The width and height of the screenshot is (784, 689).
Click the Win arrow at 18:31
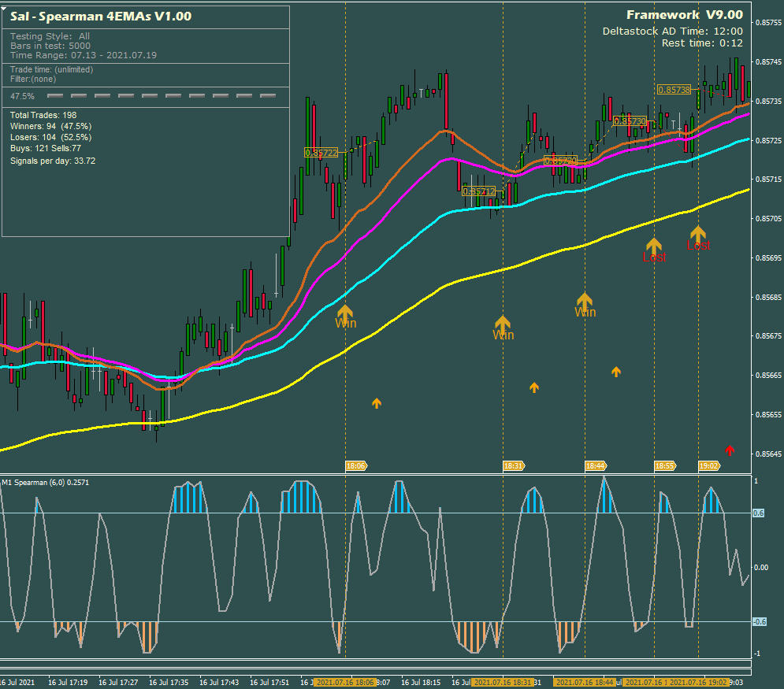pos(503,324)
